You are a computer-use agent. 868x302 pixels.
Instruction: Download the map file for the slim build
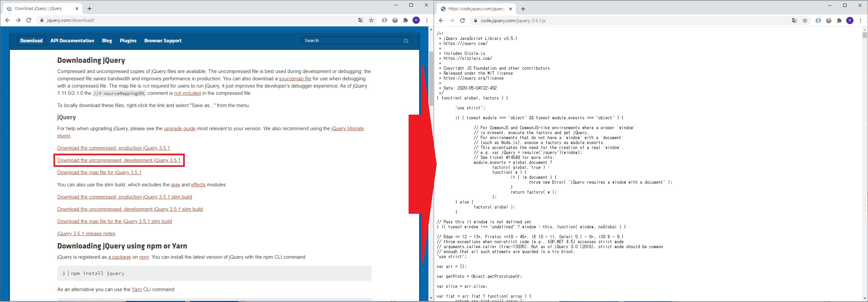(x=115, y=221)
